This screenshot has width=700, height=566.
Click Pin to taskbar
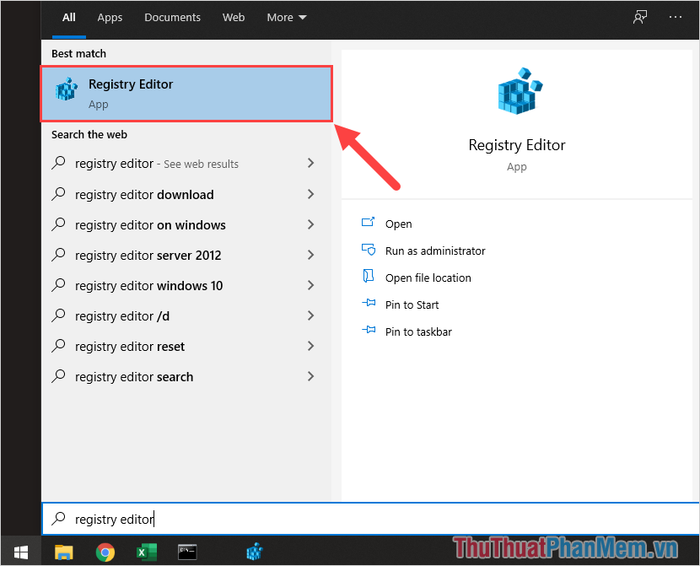coord(418,332)
